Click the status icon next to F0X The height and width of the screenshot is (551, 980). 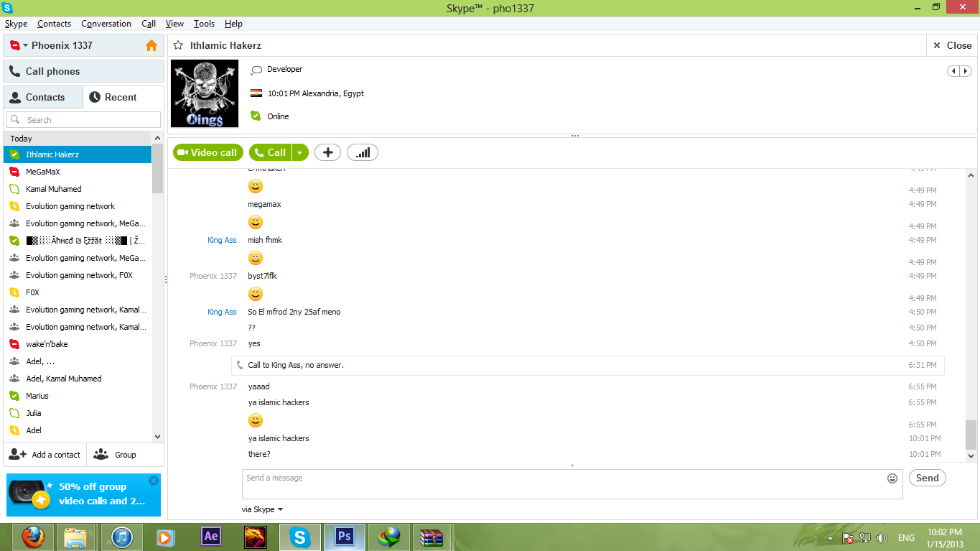click(x=14, y=292)
